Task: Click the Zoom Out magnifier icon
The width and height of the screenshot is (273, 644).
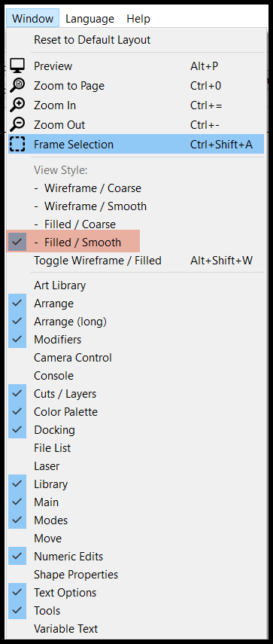Action: [x=17, y=125]
